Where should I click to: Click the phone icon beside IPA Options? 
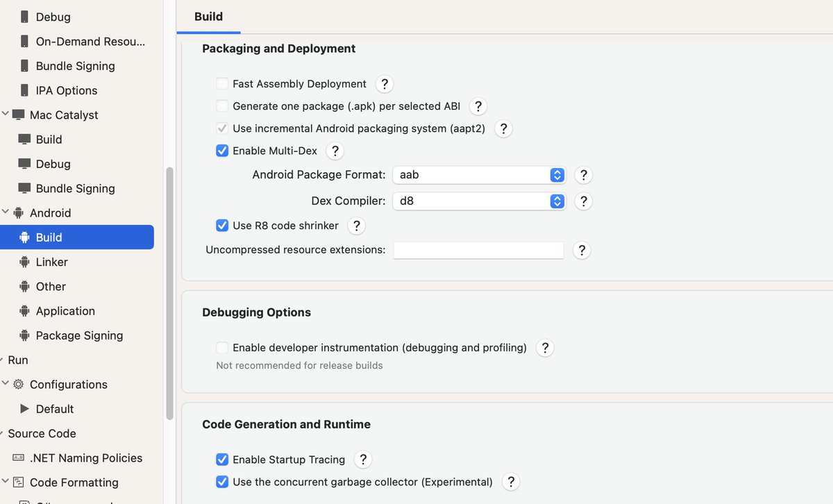pyautogui.click(x=25, y=90)
